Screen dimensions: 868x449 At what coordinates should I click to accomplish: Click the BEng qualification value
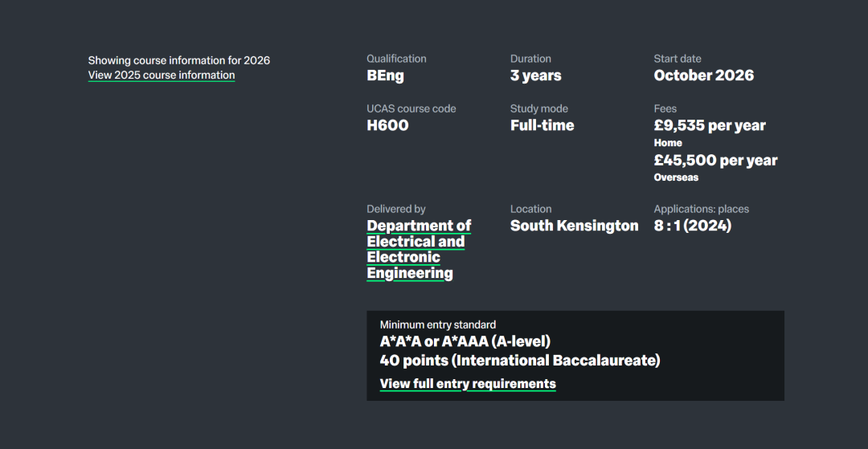(x=386, y=76)
